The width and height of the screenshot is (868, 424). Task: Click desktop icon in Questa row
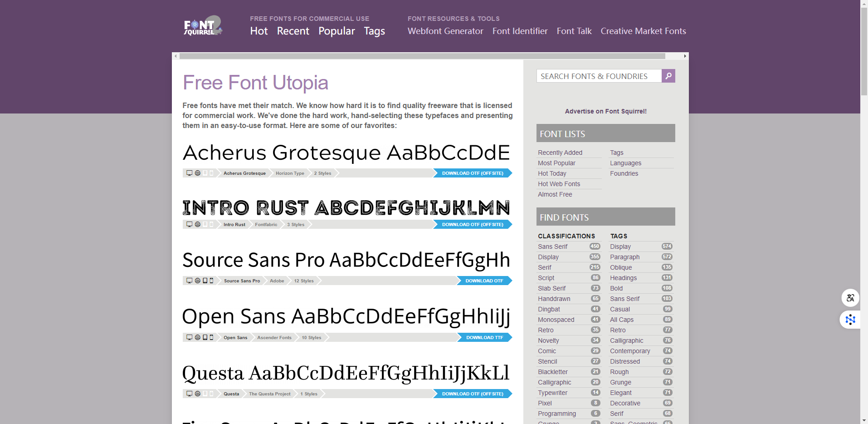point(190,394)
